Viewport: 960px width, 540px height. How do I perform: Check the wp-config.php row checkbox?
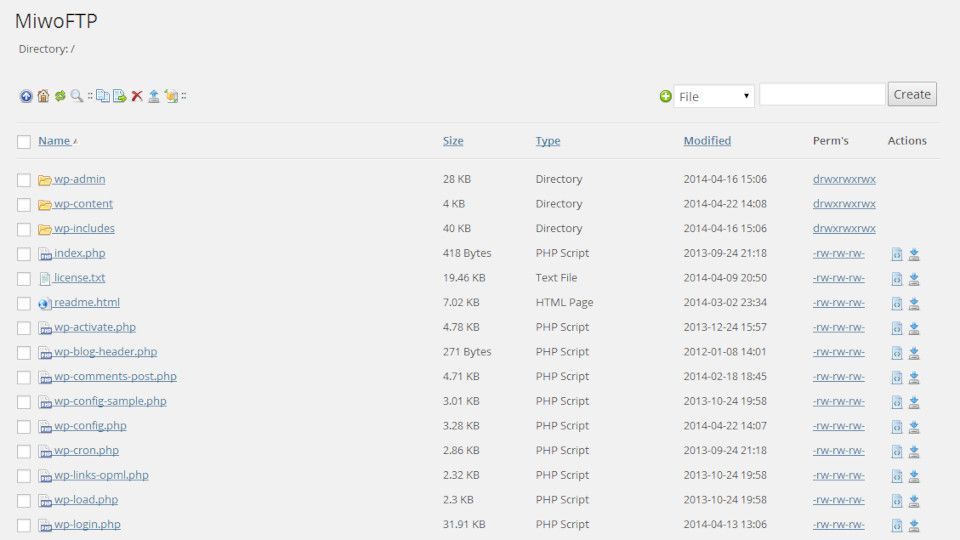point(24,427)
